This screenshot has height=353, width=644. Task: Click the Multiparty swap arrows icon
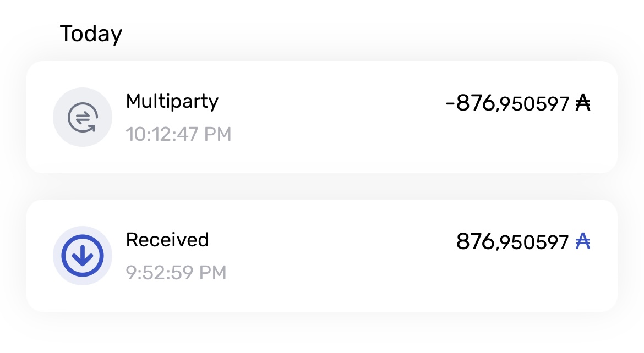pos(82,117)
